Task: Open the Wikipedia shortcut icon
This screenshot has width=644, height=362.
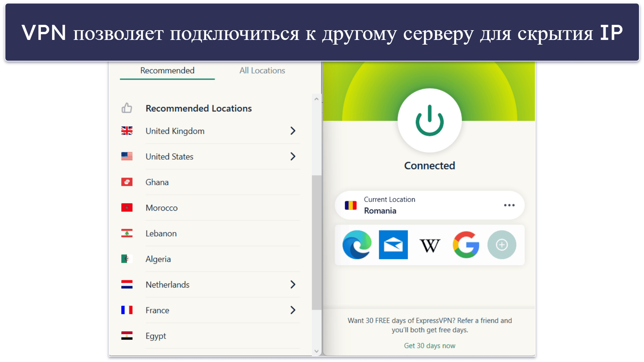Action: tap(430, 246)
